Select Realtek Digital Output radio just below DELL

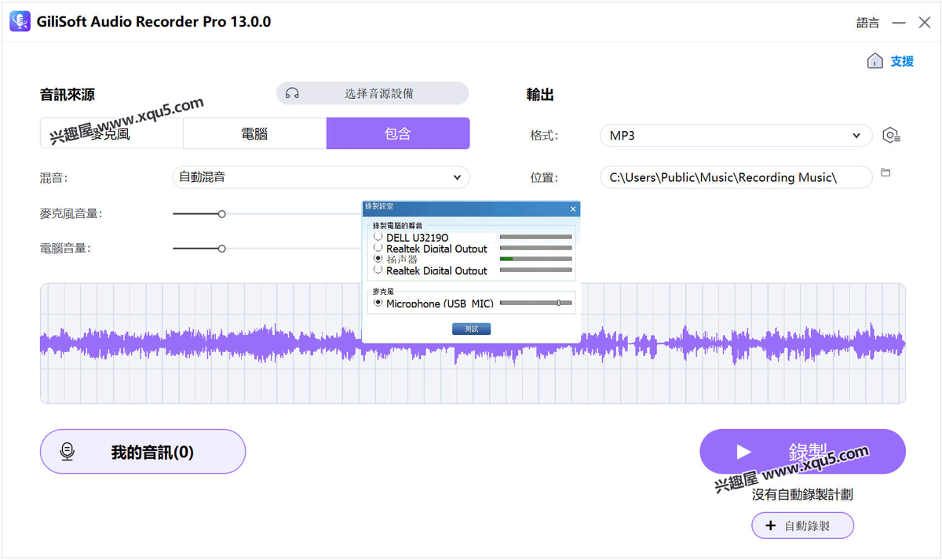[x=378, y=247]
